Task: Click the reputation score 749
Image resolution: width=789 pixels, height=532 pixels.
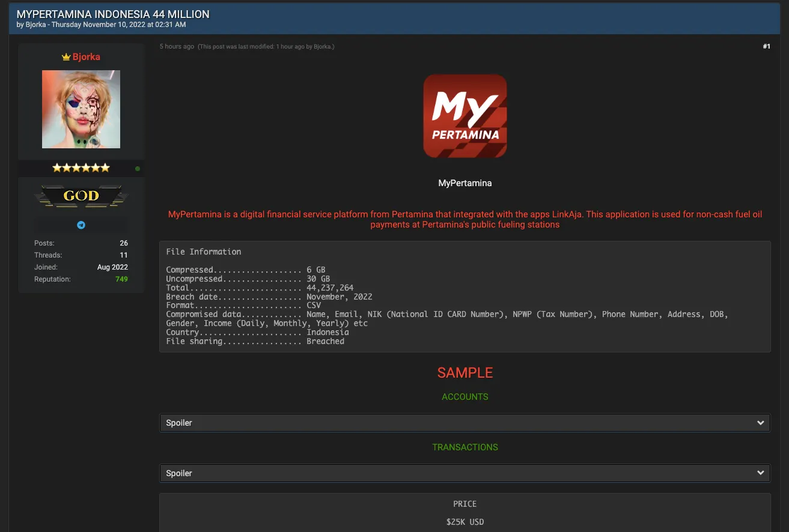Action: point(121,279)
